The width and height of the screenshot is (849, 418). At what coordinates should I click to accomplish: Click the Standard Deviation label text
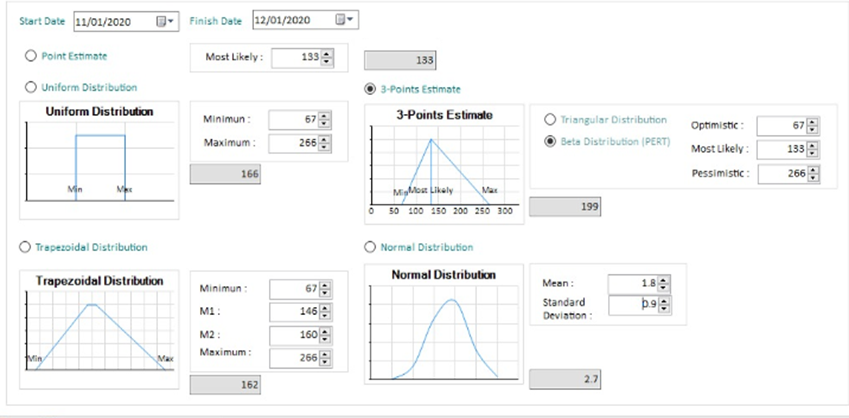(567, 309)
